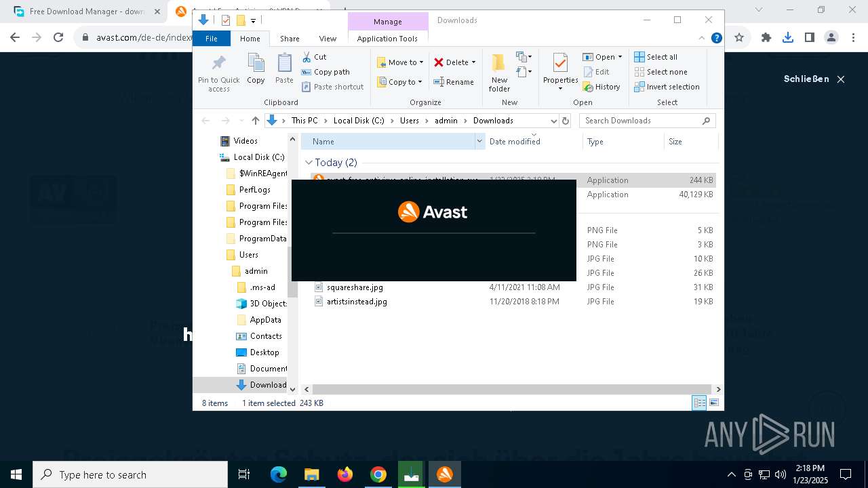Open Chrome extensions puzzle icon
This screenshot has width=868, height=488.
click(x=766, y=38)
